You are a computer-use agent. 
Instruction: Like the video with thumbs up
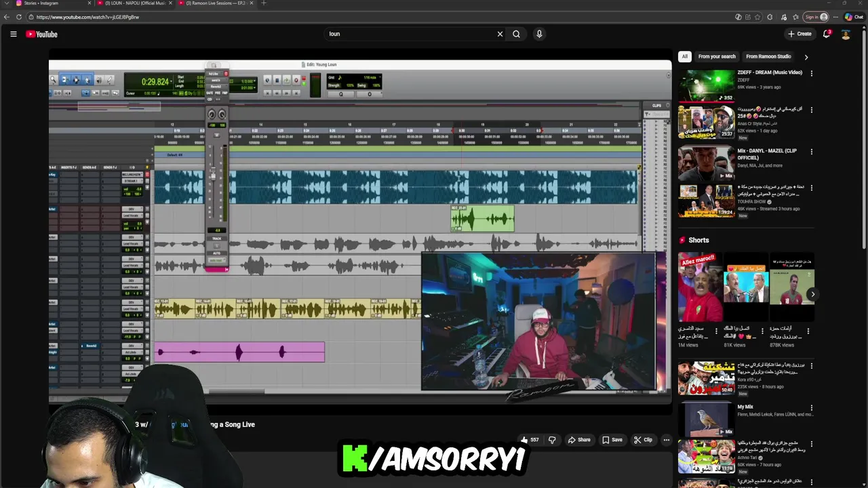(530, 440)
